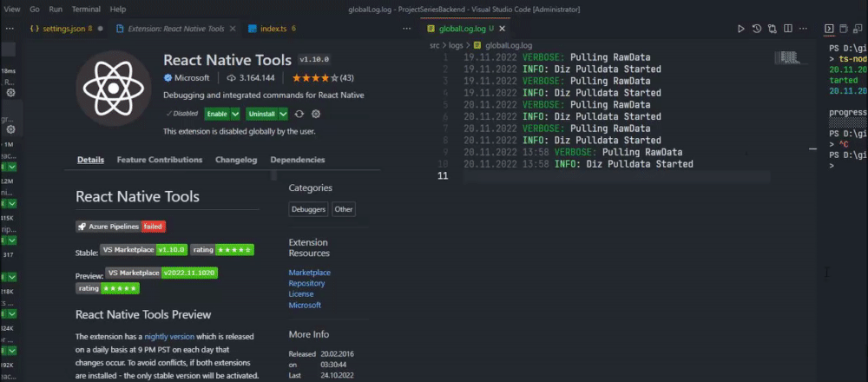Click the open changes compare icon
Image resolution: width=868 pixels, height=382 pixels.
tap(773, 29)
